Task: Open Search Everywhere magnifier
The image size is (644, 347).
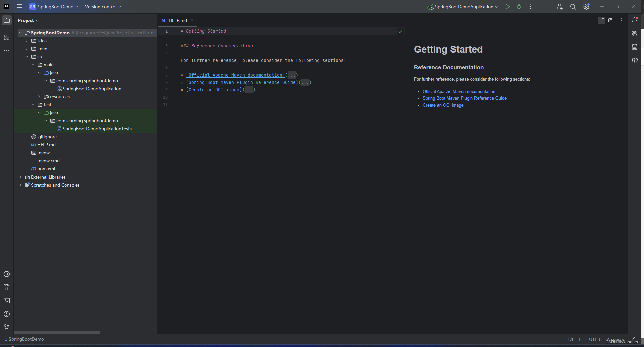Action: 573,7
